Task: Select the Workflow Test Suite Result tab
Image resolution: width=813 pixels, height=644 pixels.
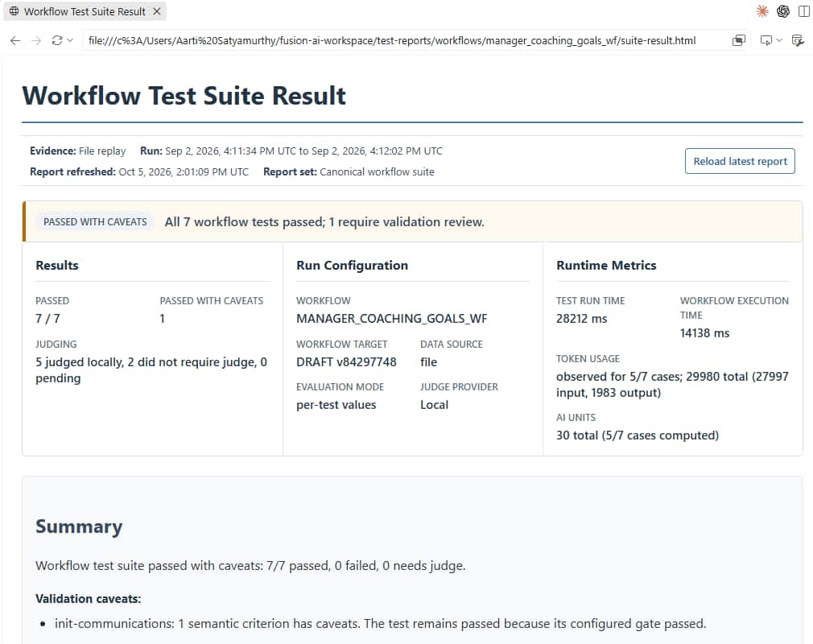Action: coord(85,11)
